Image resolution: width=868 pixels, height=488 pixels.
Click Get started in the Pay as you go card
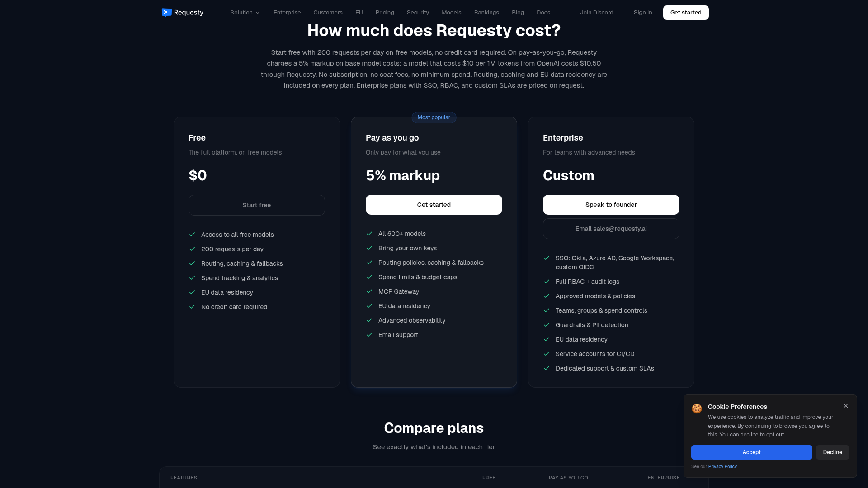pos(434,205)
